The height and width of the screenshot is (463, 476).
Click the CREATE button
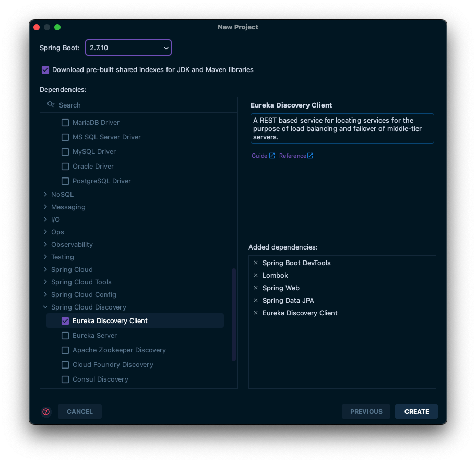416,412
